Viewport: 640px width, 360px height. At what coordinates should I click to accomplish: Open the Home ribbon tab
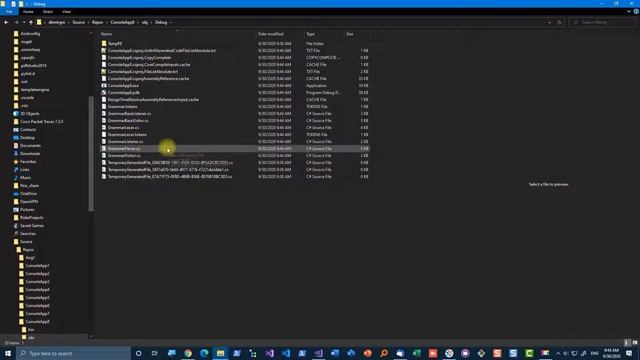click(28, 12)
